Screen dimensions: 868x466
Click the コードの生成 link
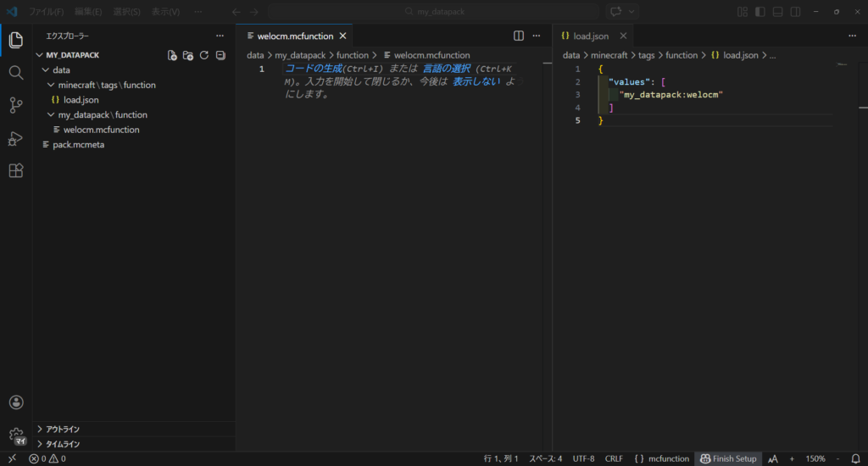point(314,69)
